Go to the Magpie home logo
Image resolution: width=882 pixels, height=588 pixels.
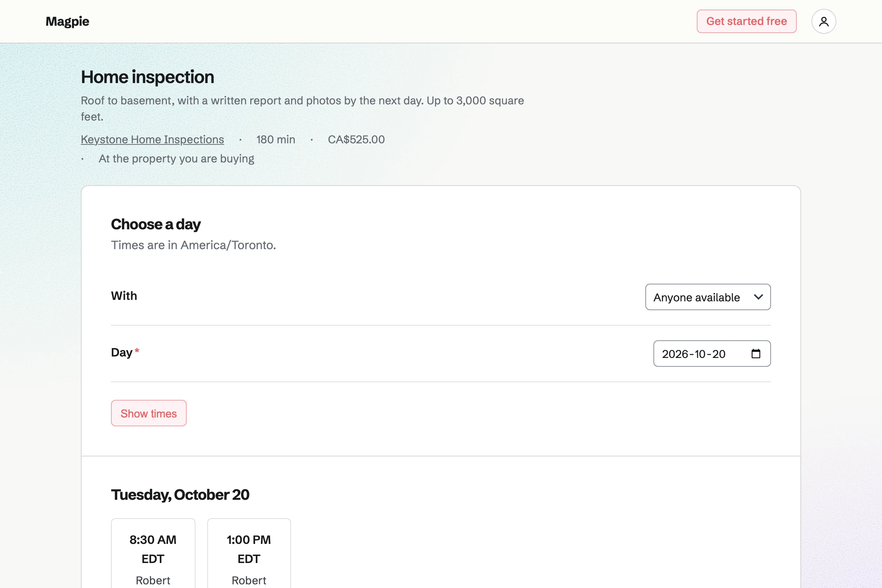click(68, 21)
